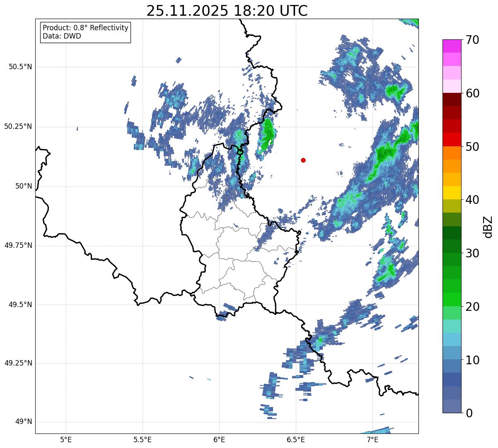Click the colorbar value 40
This screenshot has width=498, height=448.
472,200
